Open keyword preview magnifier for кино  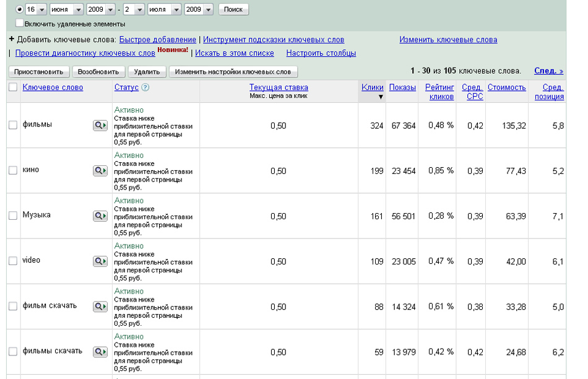coord(100,171)
